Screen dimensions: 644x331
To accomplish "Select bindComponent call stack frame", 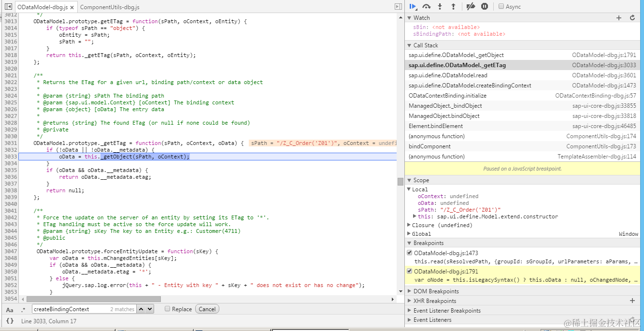I will pyautogui.click(x=522, y=146).
